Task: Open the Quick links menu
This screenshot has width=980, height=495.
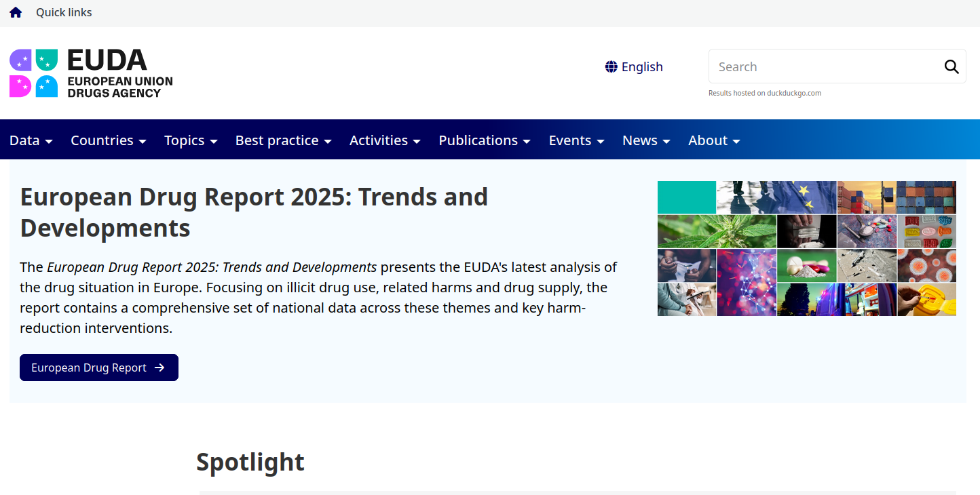Action: 64,12
